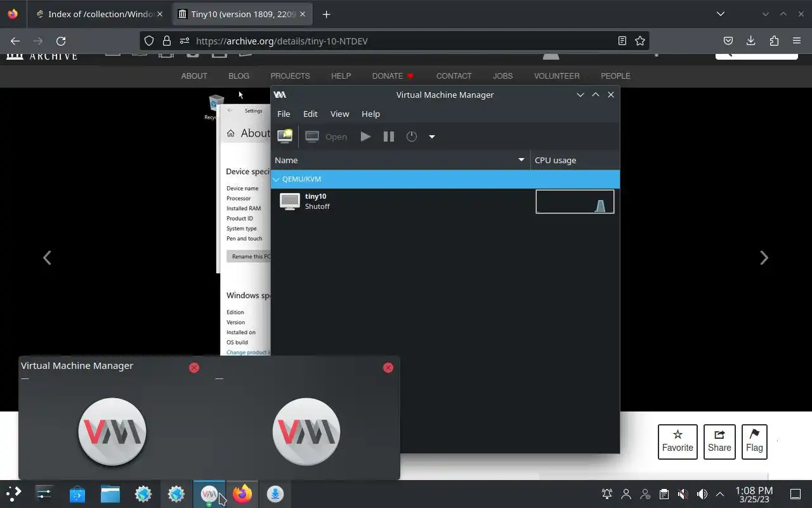Click the Share button on archive.org
812x508 pixels.
tap(719, 442)
